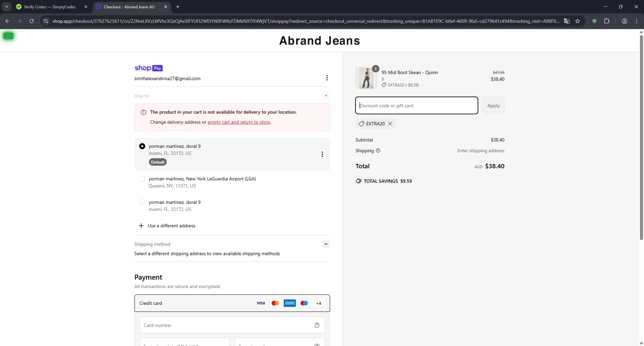The width and height of the screenshot is (644, 346).
Task: Bookmark this page with the star icon
Action: (x=577, y=21)
